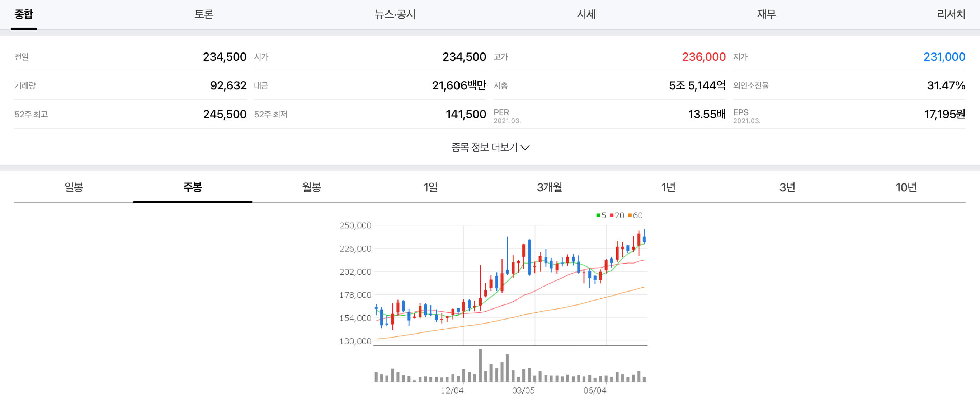
Task: Click the 52주 최고 value 245,500
Action: 225,114
